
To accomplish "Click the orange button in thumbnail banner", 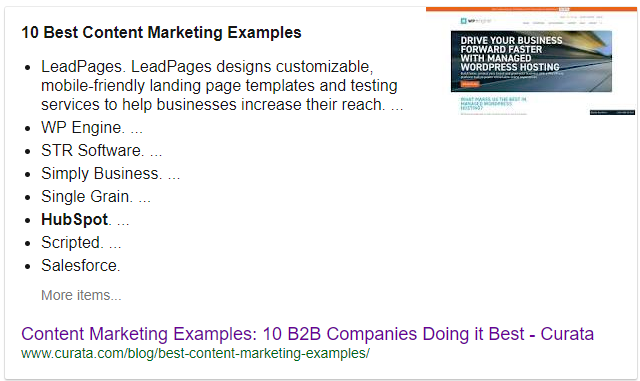I will tap(470, 84).
